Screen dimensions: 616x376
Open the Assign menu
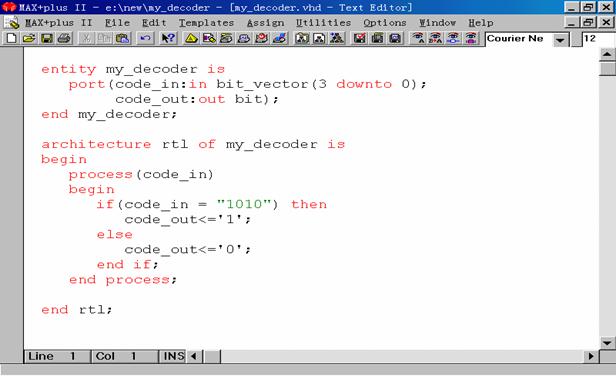265,23
